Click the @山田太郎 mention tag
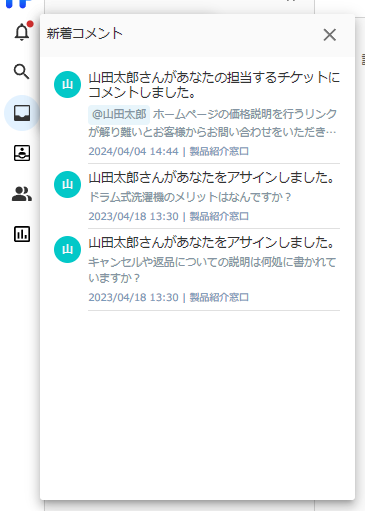 (x=119, y=114)
